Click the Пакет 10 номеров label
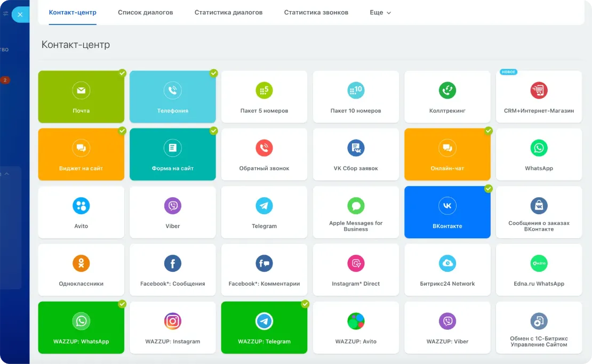Image resolution: width=592 pixels, height=364 pixels. click(x=356, y=110)
